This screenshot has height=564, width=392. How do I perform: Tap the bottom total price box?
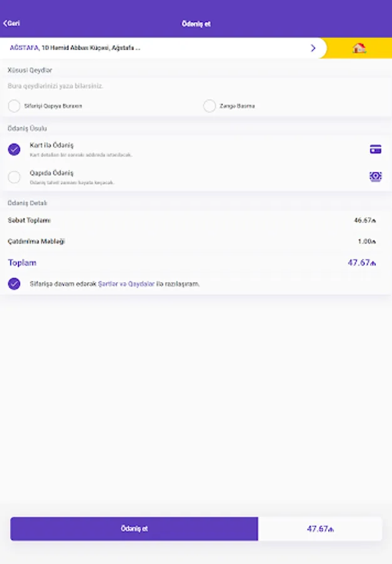[x=320, y=529]
